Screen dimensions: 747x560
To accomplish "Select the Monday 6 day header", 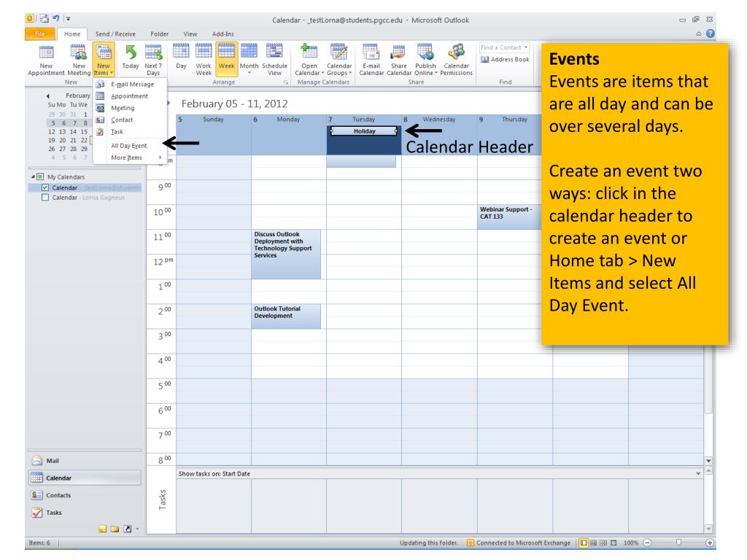I will point(289,120).
